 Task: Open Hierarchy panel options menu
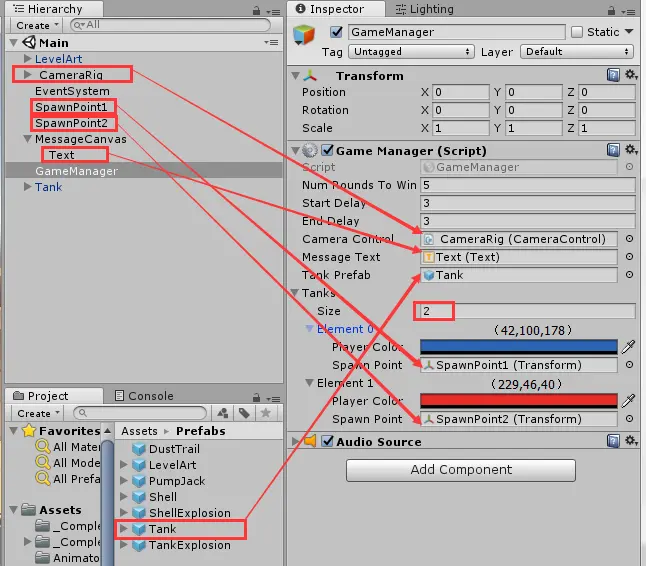point(273,12)
